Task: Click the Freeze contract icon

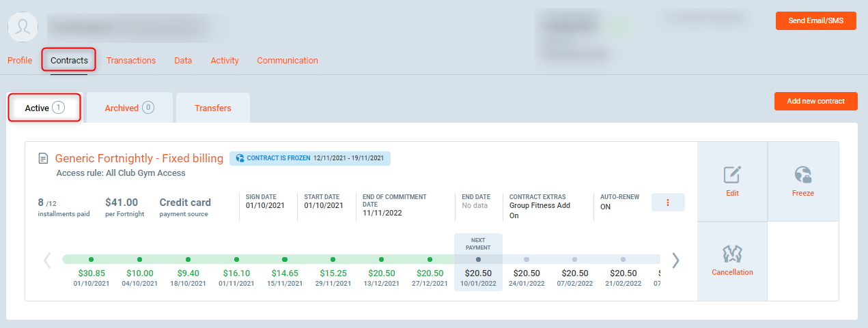Action: point(802,175)
